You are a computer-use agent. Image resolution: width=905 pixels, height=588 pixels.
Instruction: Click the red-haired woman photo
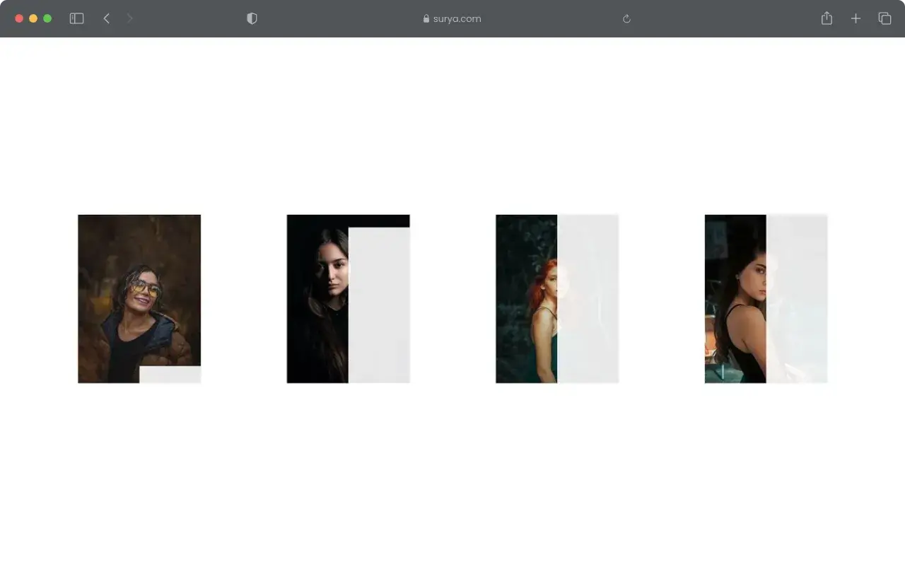[x=527, y=297]
